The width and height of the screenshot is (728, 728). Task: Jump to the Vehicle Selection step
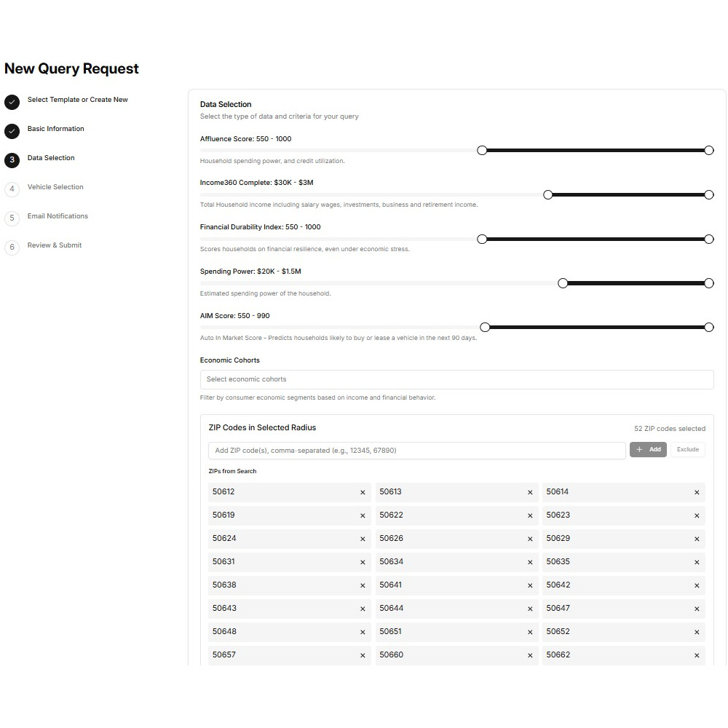(55, 187)
